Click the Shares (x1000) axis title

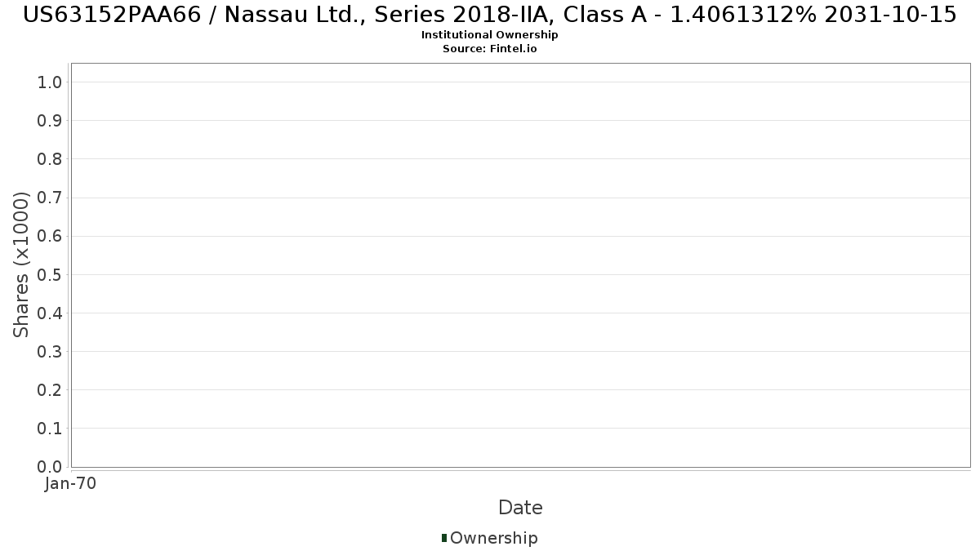(21, 264)
